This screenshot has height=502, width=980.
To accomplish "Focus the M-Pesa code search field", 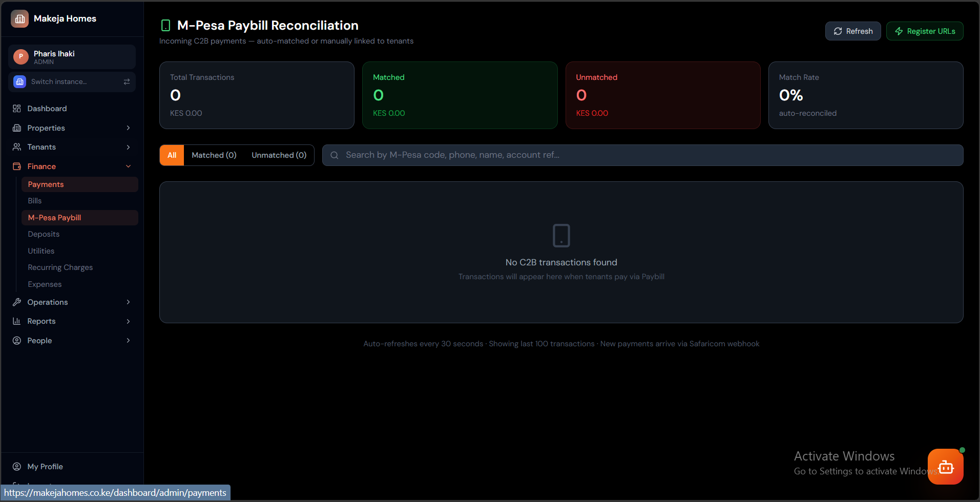I will pyautogui.click(x=643, y=155).
